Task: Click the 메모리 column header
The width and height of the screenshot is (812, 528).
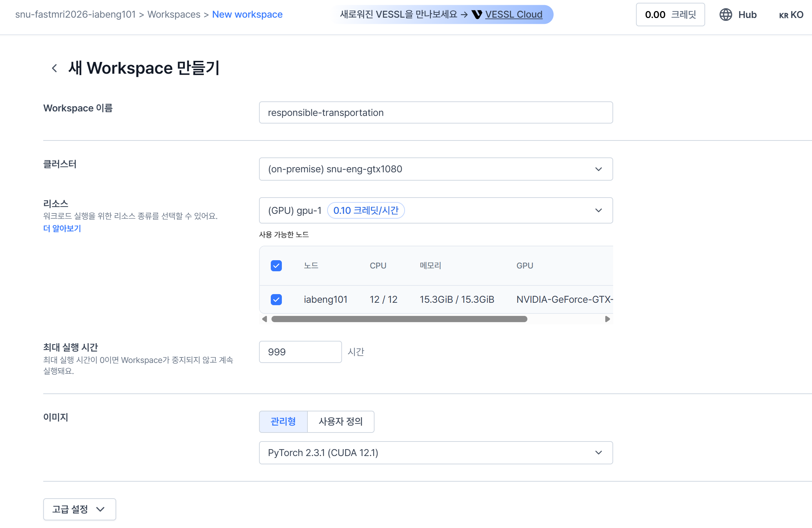Action: click(x=431, y=266)
